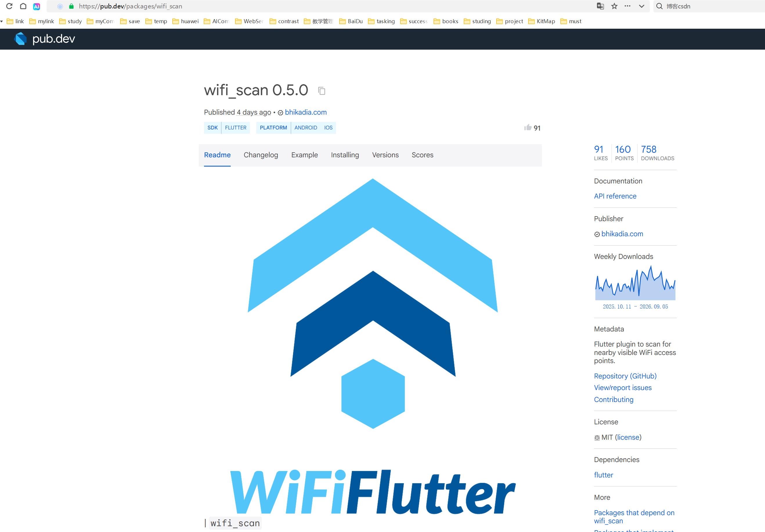Click the ANDROID platform tag

pos(306,128)
